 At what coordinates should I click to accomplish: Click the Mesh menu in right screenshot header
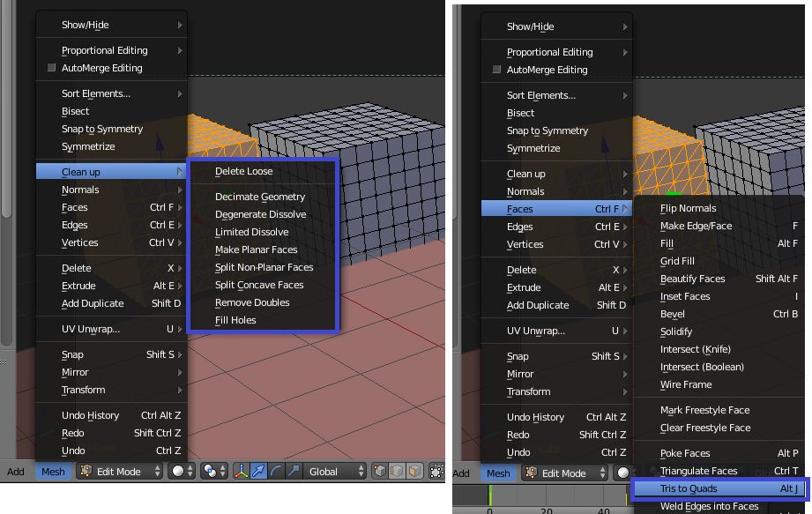(498, 473)
